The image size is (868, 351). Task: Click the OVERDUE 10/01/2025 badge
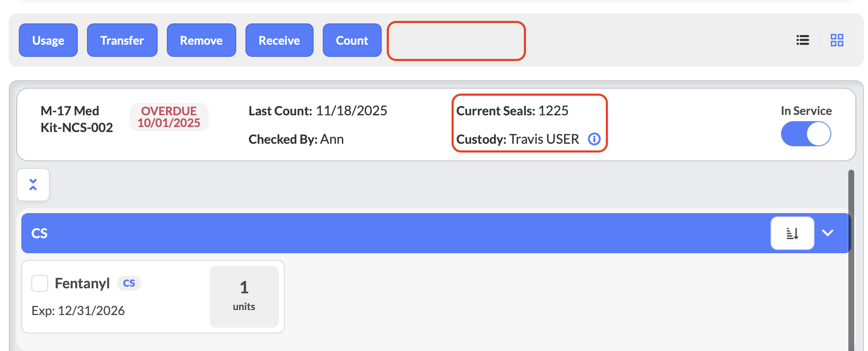tap(169, 117)
